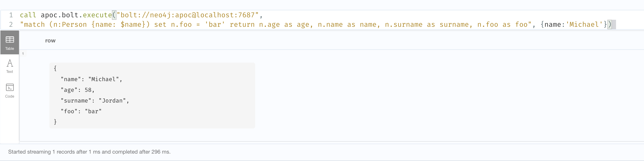Click the "row" column header
644x161 pixels.
[x=50, y=41]
